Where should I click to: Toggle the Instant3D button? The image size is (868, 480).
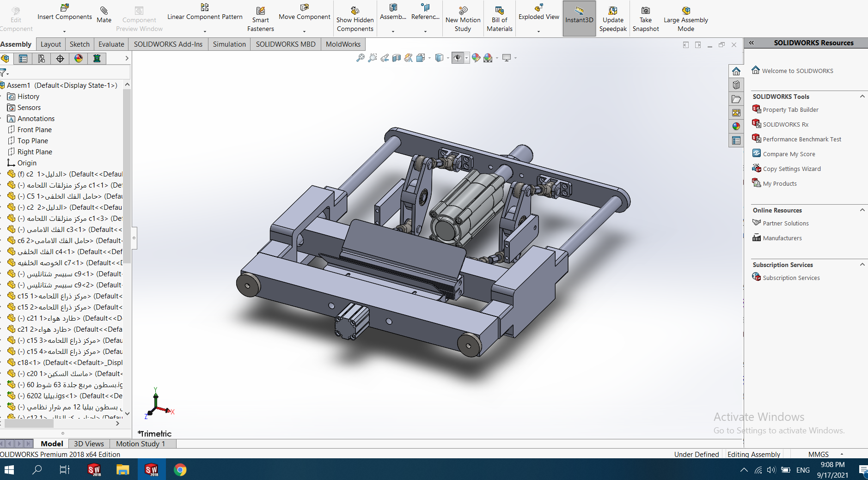click(x=579, y=19)
